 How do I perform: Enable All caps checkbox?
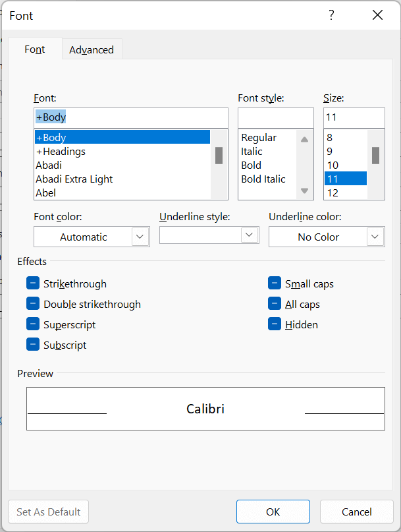(x=275, y=304)
